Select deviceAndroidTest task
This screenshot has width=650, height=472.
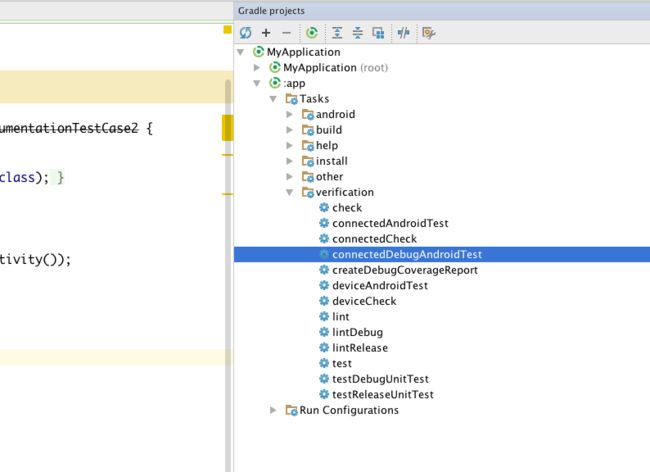point(380,286)
